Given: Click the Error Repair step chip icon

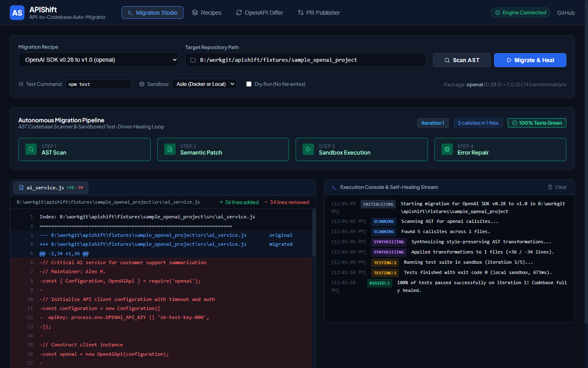Looking at the screenshot, I should [447, 149].
